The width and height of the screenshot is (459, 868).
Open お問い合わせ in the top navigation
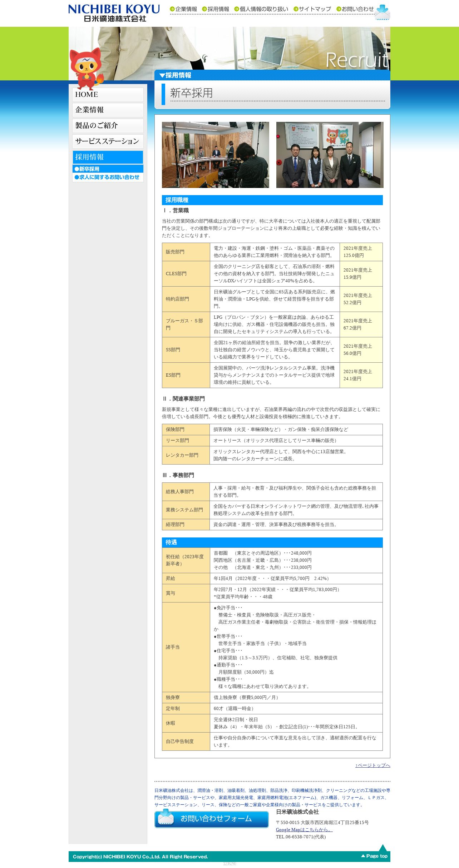[x=355, y=9]
